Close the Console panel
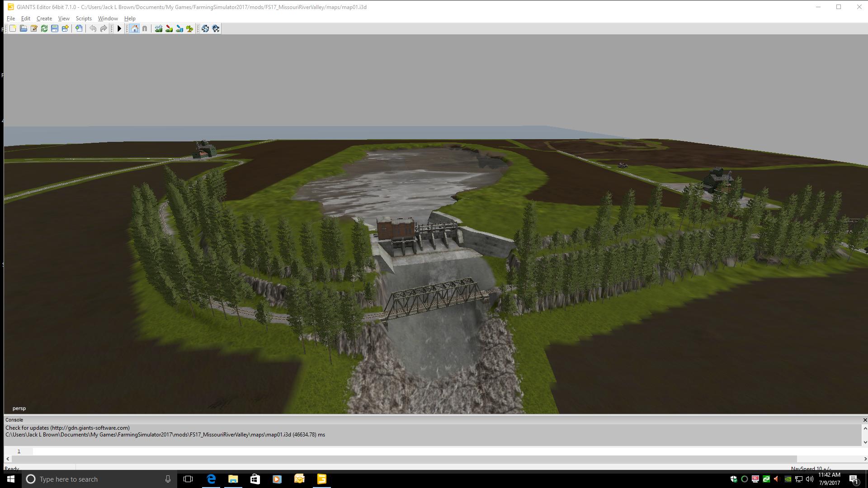The height and width of the screenshot is (488, 868). 865,420
